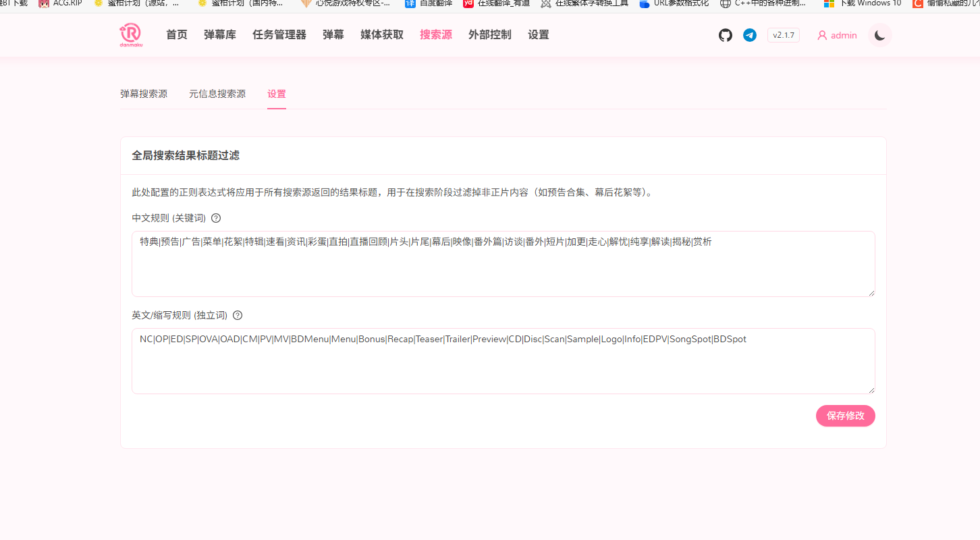Viewport: 980px width, 540px height.
Task: Open the GitHub repository icon
Action: tap(725, 35)
